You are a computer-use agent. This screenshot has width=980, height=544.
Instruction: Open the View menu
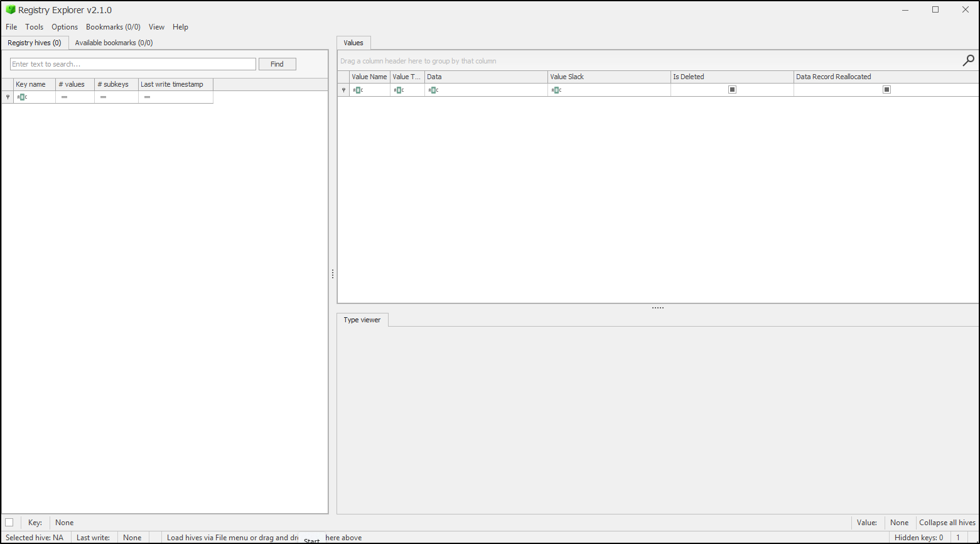tap(156, 27)
